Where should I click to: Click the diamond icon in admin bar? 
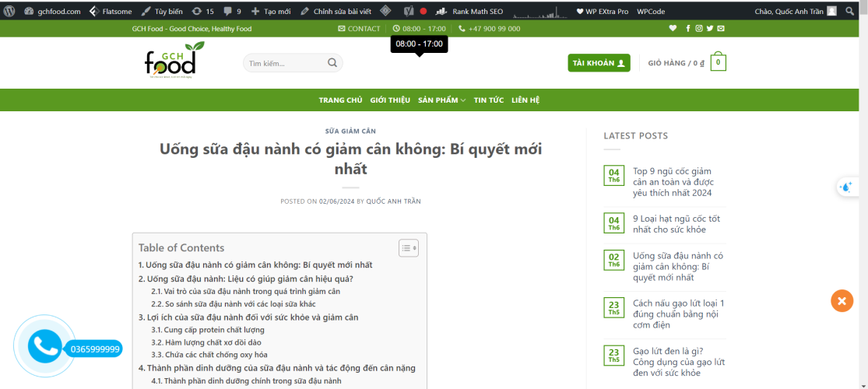click(x=386, y=11)
